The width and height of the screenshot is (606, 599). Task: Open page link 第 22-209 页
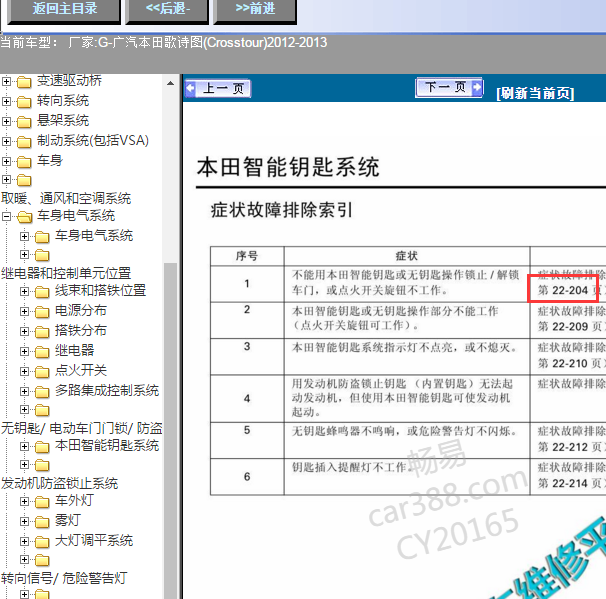click(x=570, y=327)
